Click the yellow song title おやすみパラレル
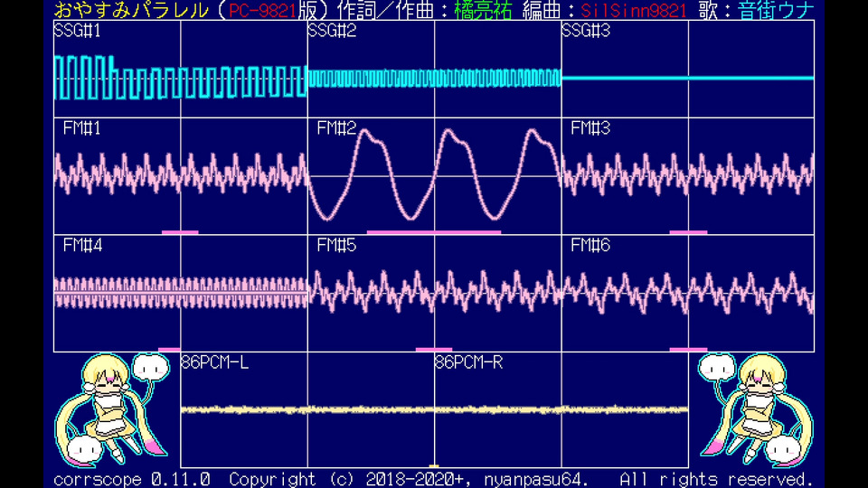The height and width of the screenshot is (488, 868). click(132, 10)
